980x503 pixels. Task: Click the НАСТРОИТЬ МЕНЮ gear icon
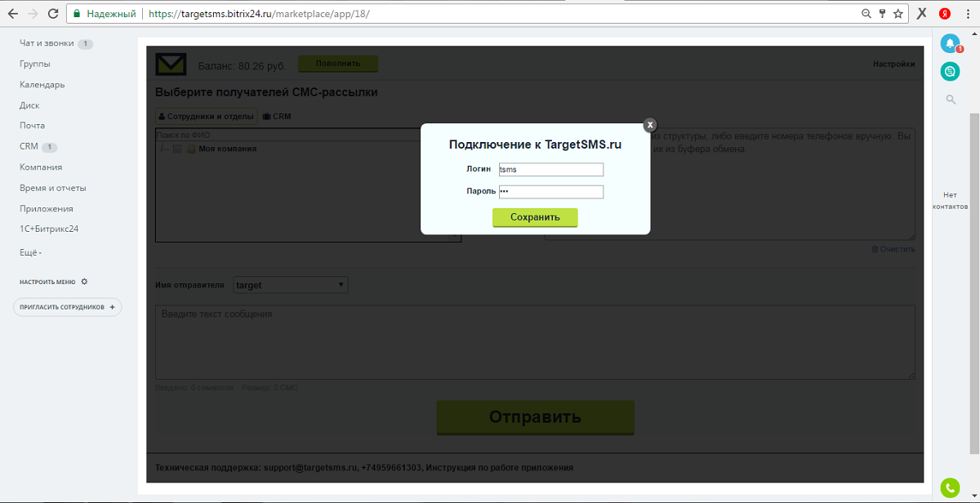coord(84,282)
